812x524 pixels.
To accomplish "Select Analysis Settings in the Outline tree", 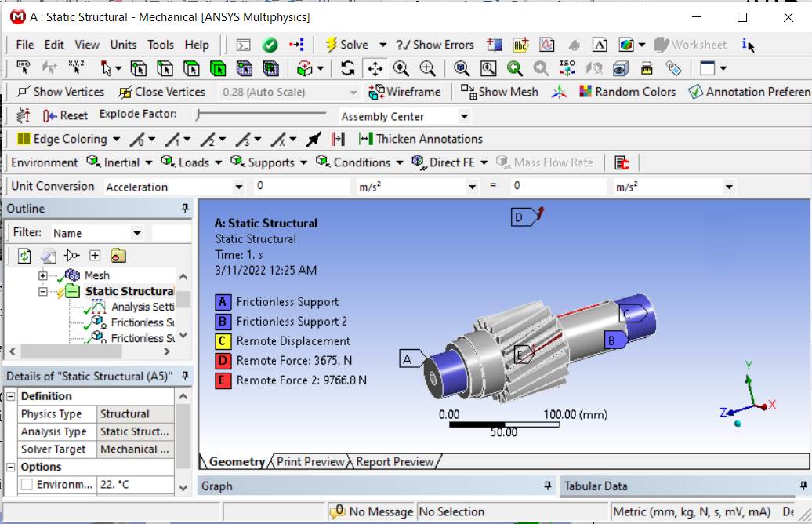I will [x=143, y=307].
